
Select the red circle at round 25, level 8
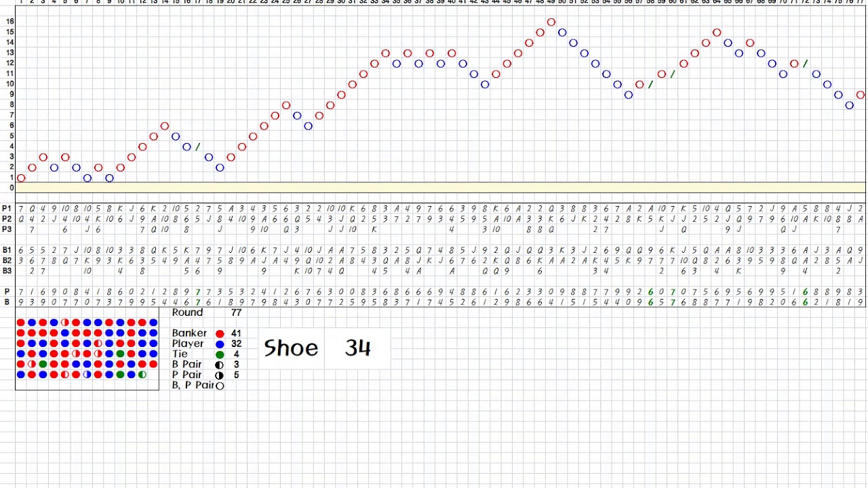tap(286, 105)
